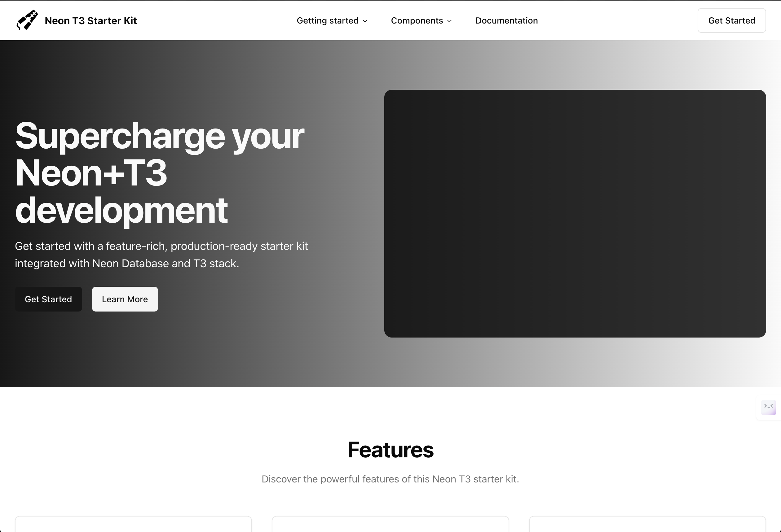Click the Neon T3 Starter Kit brand text
This screenshot has width=781, height=532.
(x=91, y=21)
